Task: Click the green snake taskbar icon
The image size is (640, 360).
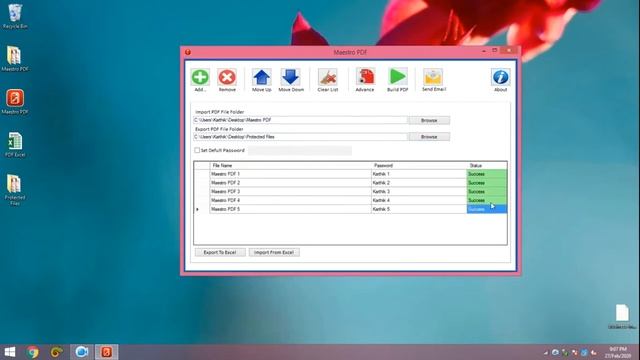Action: [57, 352]
